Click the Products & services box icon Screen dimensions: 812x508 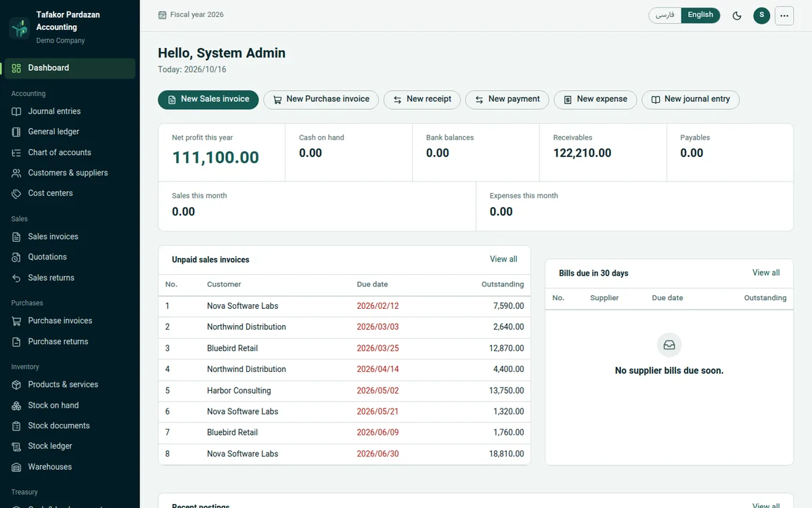(x=16, y=385)
